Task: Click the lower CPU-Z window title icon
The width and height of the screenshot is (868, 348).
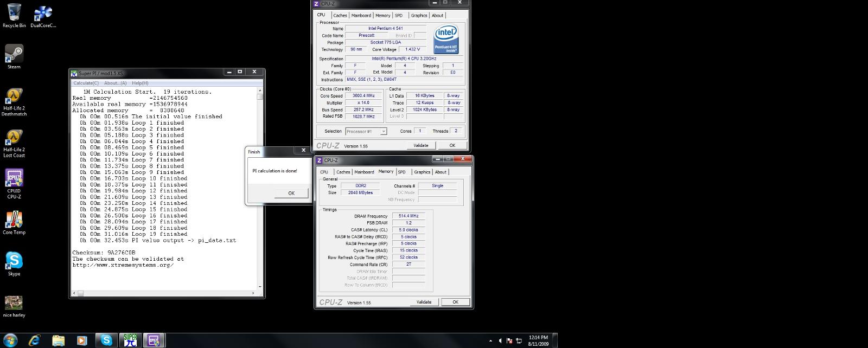Action: [319, 160]
